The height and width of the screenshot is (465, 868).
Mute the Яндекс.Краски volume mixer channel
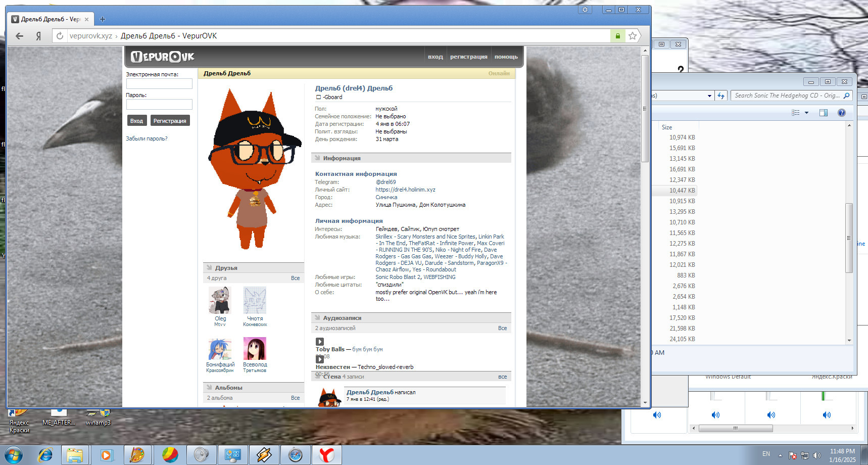coord(827,415)
